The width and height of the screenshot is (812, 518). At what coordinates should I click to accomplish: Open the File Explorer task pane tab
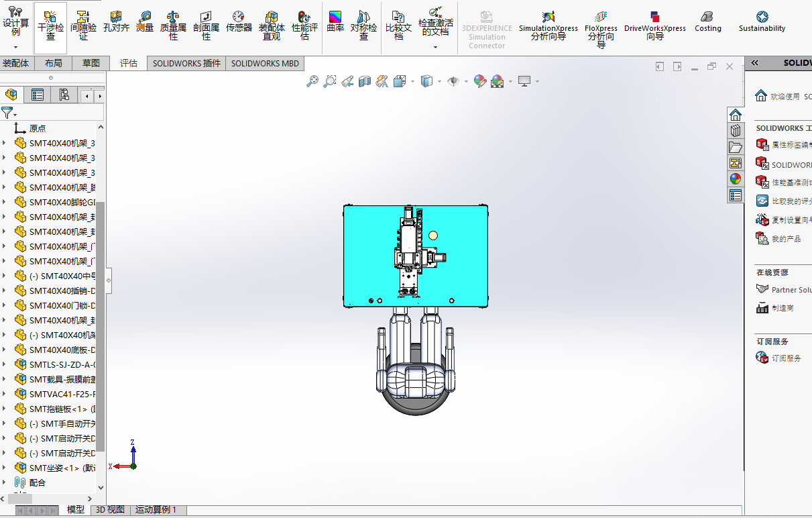click(x=736, y=147)
